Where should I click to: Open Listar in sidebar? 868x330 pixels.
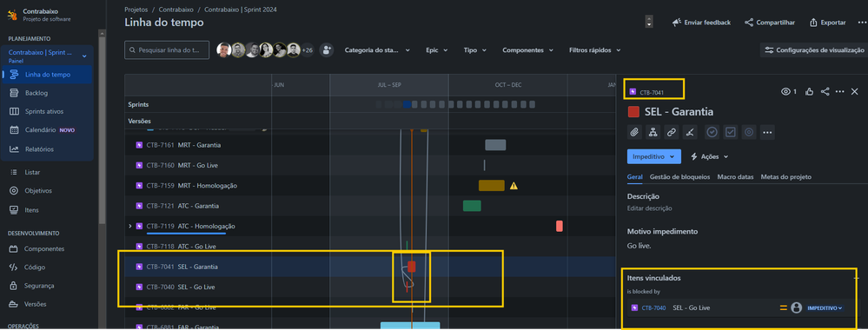tap(32, 172)
